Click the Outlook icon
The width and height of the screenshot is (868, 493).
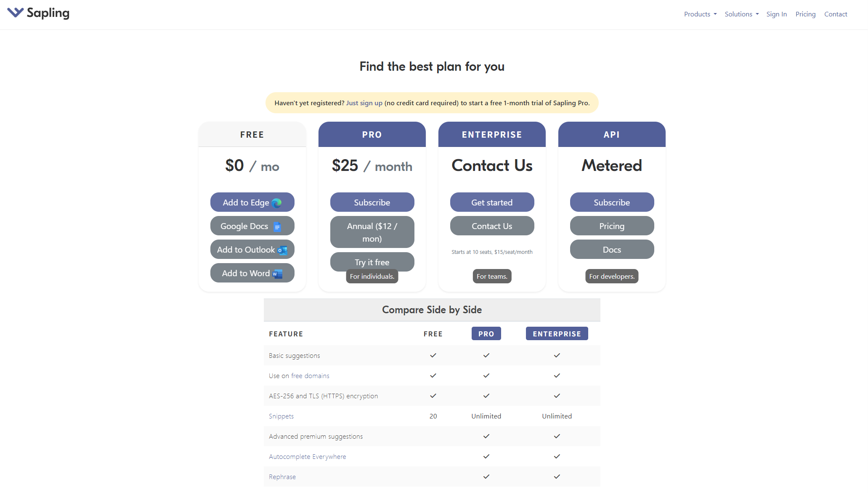(283, 250)
